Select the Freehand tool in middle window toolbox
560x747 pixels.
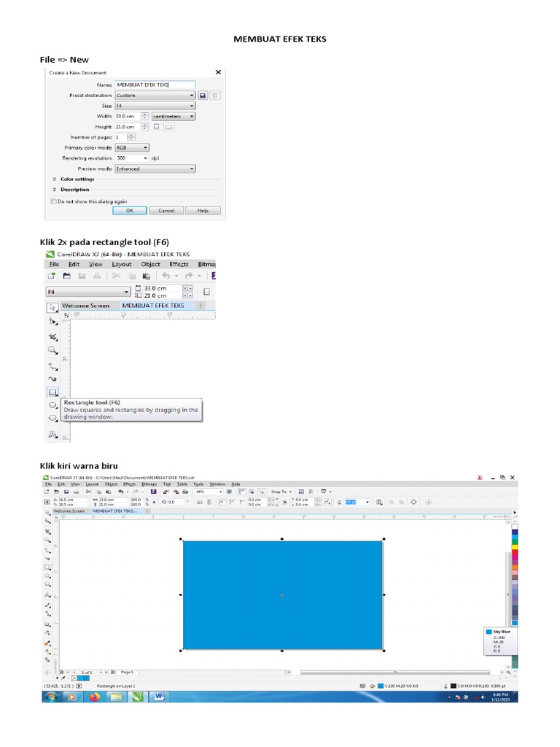52,366
